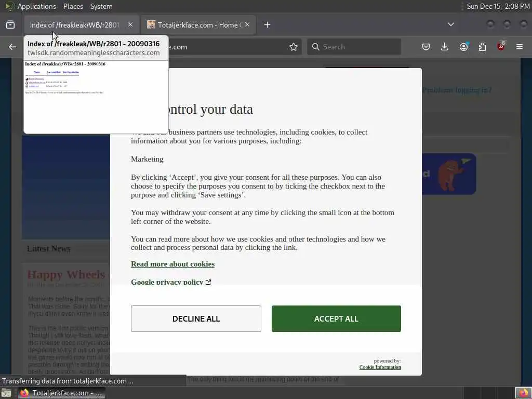This screenshot has width=532, height=399.
Task: Open the Cookie Information link
Action: coord(380,367)
